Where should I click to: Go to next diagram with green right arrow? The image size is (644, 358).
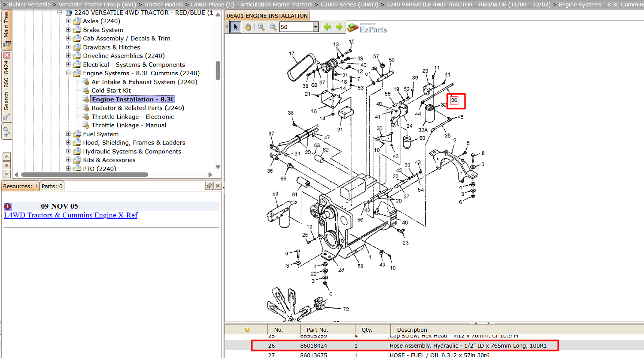339,27
